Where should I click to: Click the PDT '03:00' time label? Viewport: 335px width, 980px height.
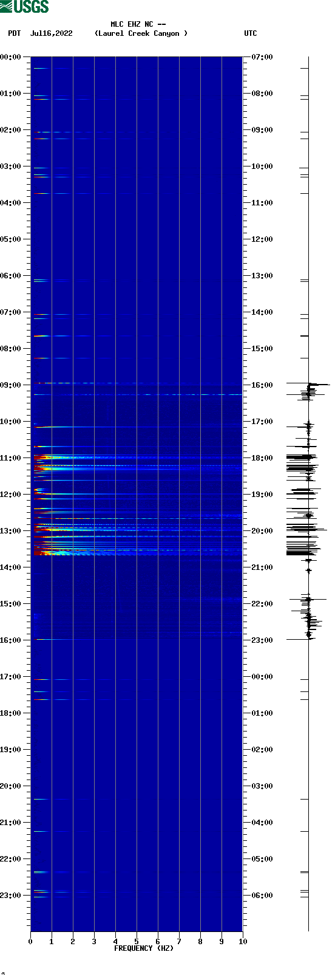[x=11, y=166]
